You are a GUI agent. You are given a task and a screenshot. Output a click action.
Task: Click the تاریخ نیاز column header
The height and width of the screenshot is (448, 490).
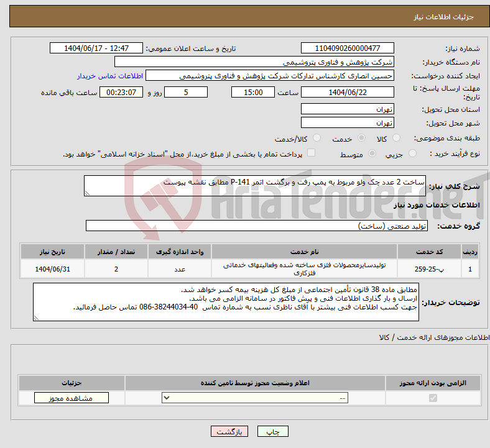click(x=52, y=252)
